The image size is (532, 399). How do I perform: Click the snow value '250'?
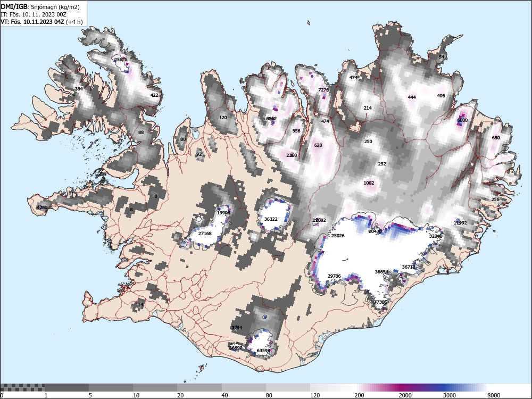pyautogui.click(x=368, y=142)
